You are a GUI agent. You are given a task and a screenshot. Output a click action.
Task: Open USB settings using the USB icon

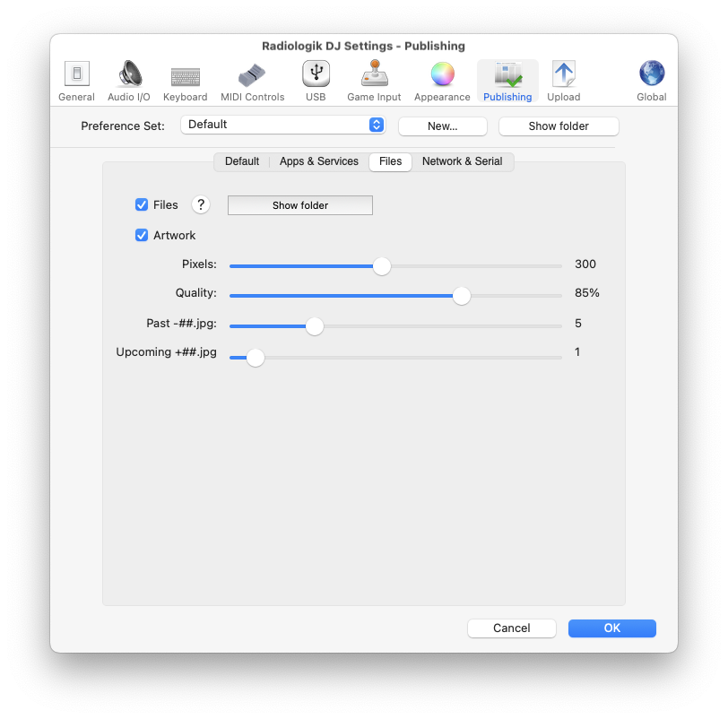point(316,74)
